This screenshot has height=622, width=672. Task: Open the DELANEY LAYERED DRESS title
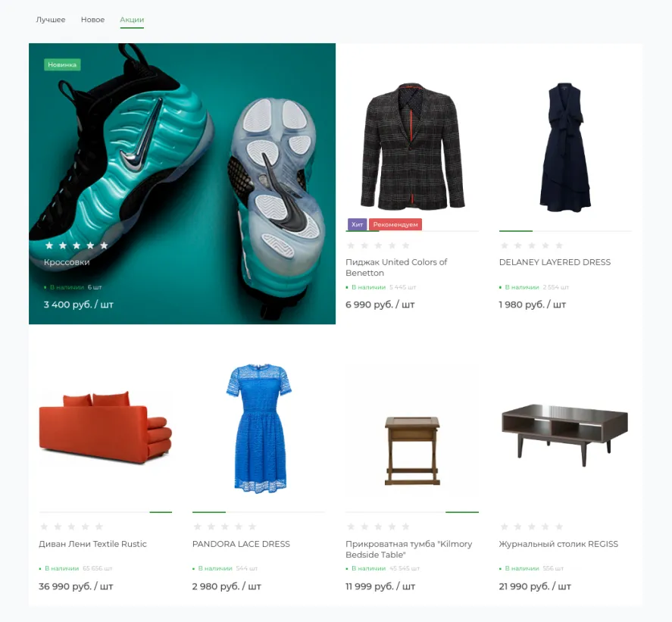coord(555,262)
